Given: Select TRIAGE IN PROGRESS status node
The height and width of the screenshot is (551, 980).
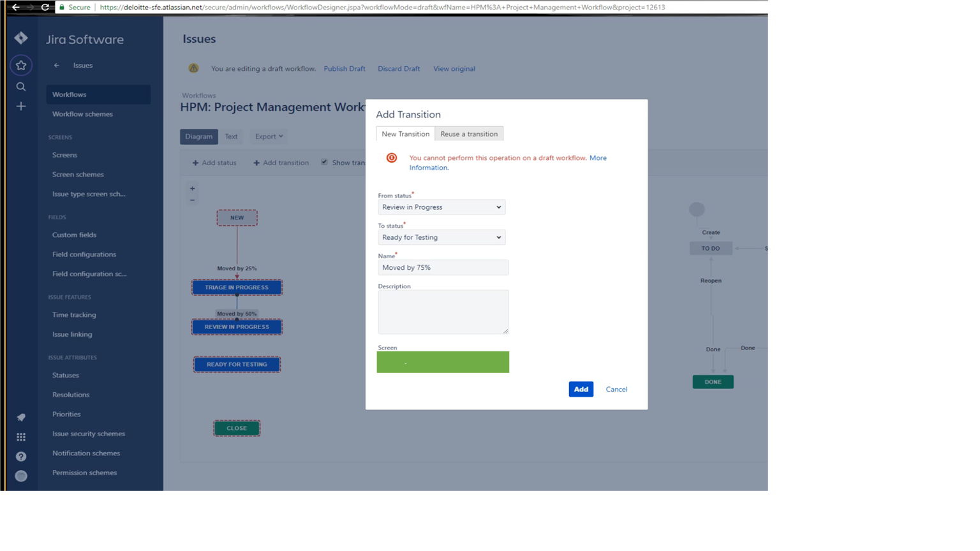Looking at the screenshot, I should pos(237,288).
